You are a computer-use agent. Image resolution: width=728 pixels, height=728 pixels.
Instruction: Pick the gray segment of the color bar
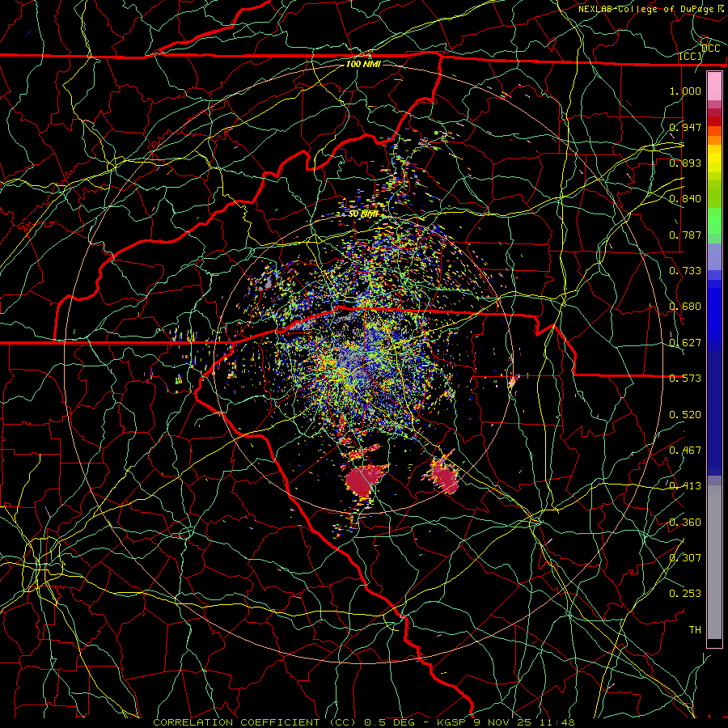point(714,562)
